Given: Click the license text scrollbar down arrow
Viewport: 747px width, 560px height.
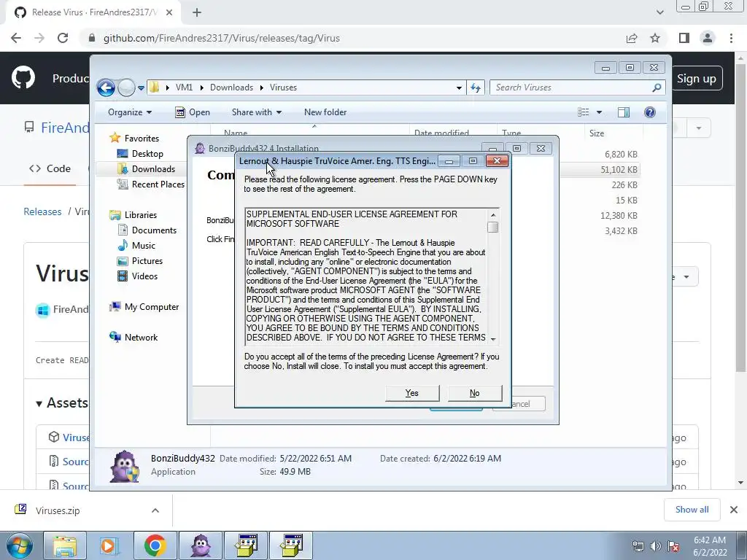Looking at the screenshot, I should [493, 339].
